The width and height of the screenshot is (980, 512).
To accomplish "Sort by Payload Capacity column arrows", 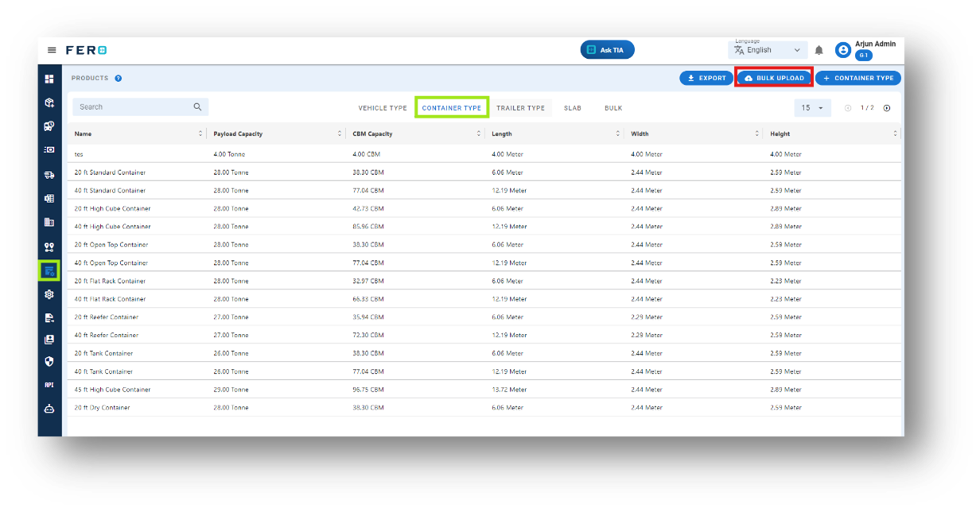I will click(x=340, y=134).
